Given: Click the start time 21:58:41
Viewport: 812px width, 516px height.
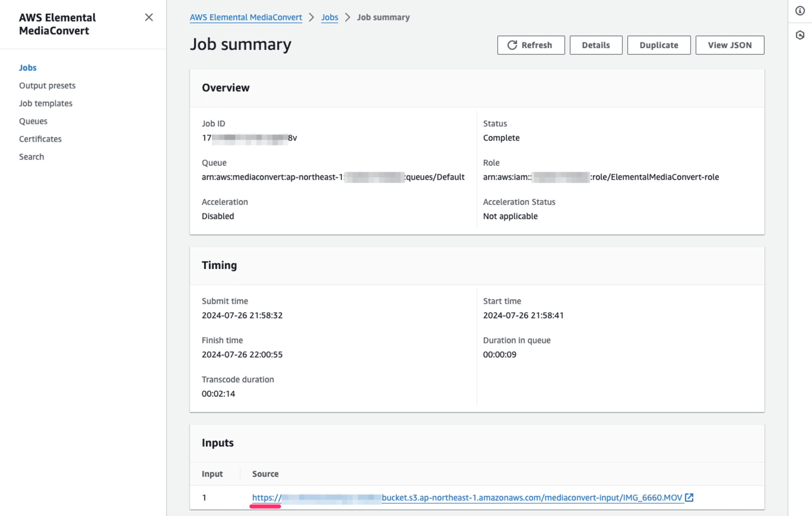Looking at the screenshot, I should pyautogui.click(x=523, y=315).
